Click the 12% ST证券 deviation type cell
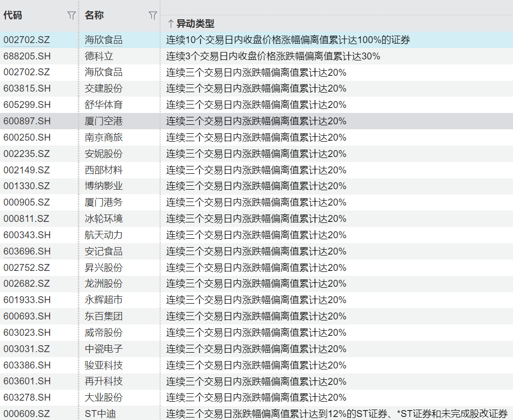Image resolution: width=513 pixels, height=420 pixels. click(x=337, y=414)
